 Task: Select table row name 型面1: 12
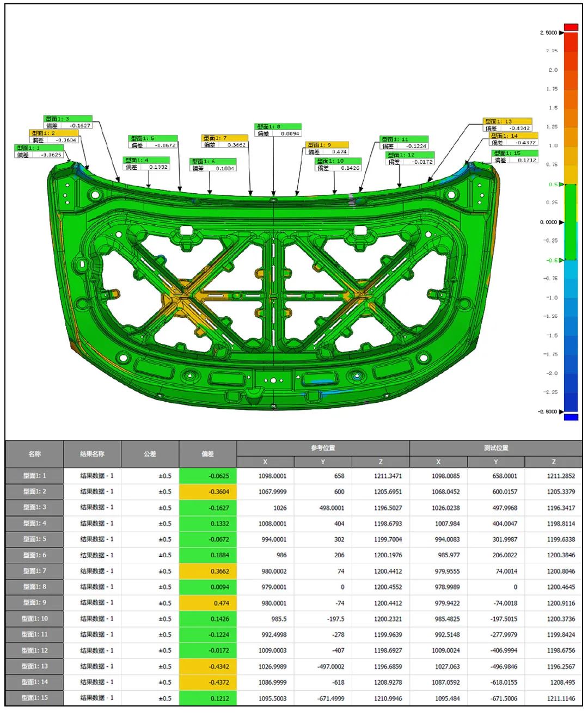pos(35,650)
